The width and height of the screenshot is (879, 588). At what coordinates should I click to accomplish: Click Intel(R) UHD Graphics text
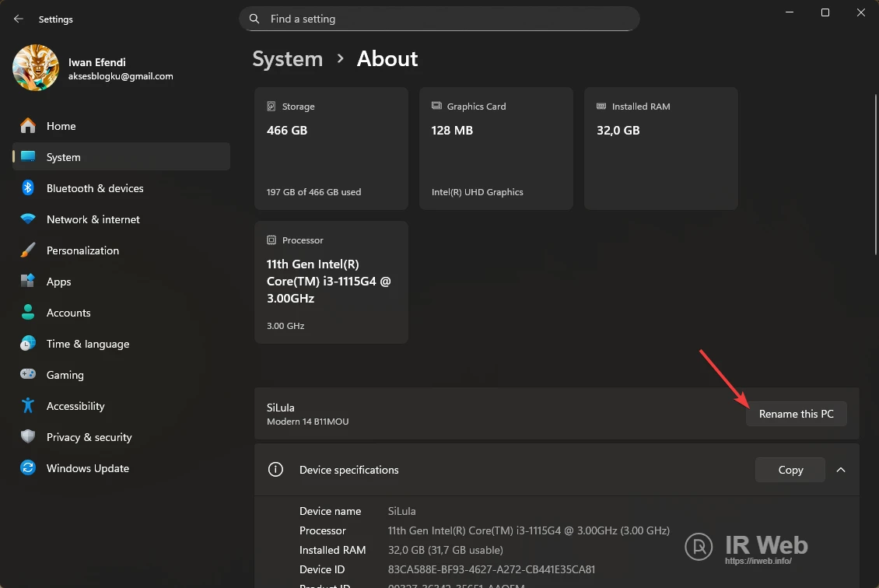pyautogui.click(x=477, y=191)
